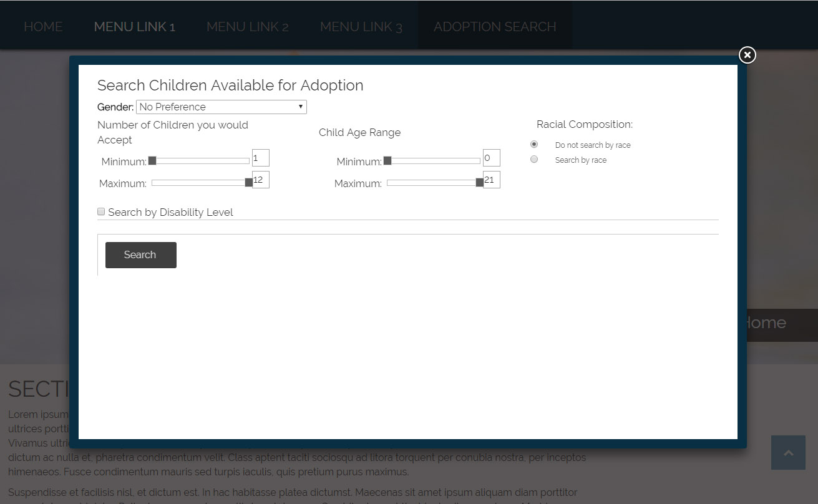
Task: Select 'Do not search by race' option
Action: [534, 144]
